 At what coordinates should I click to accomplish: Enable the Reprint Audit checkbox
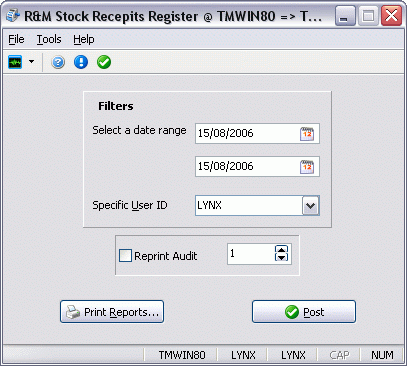point(125,256)
